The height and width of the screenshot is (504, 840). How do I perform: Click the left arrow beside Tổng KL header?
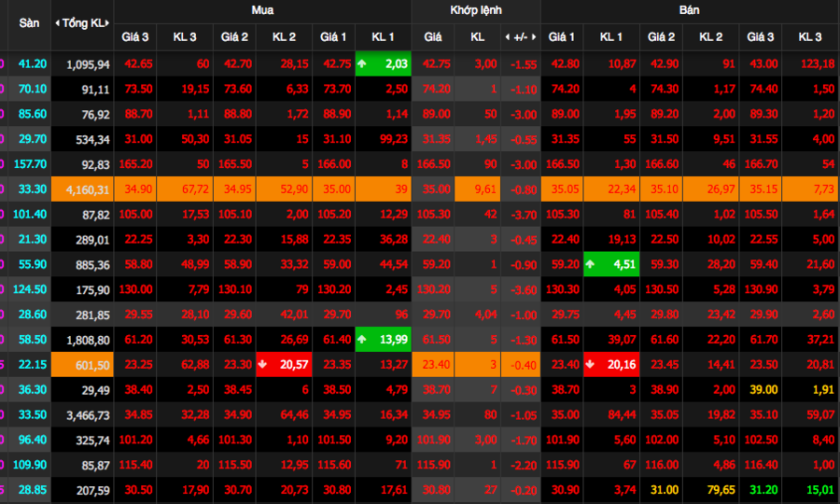click(58, 22)
